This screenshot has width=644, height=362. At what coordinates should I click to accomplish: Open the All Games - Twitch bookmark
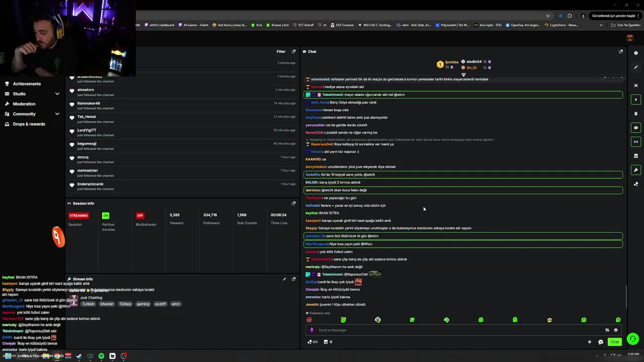tap(193, 25)
